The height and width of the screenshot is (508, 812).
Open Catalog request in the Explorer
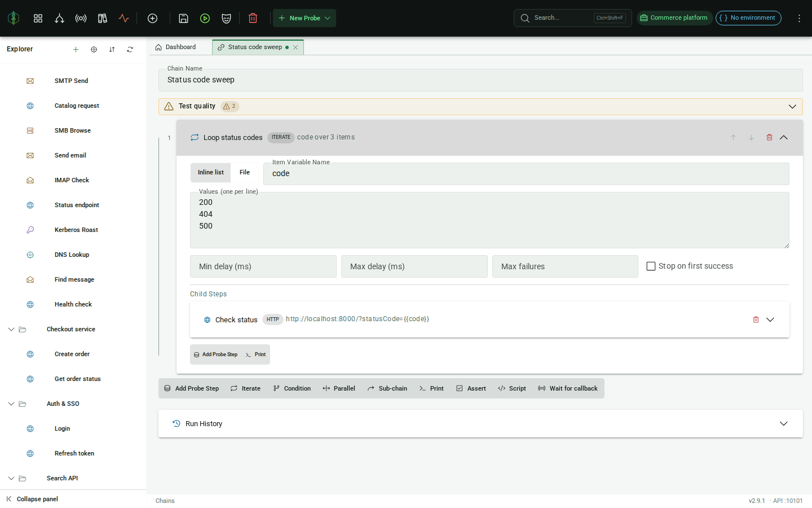click(x=77, y=106)
